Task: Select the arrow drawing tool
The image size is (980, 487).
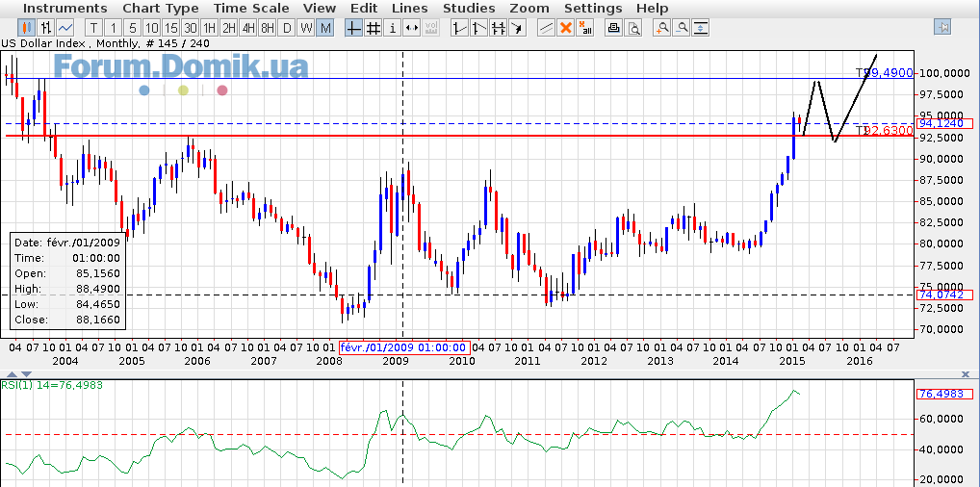Action: coord(518,28)
